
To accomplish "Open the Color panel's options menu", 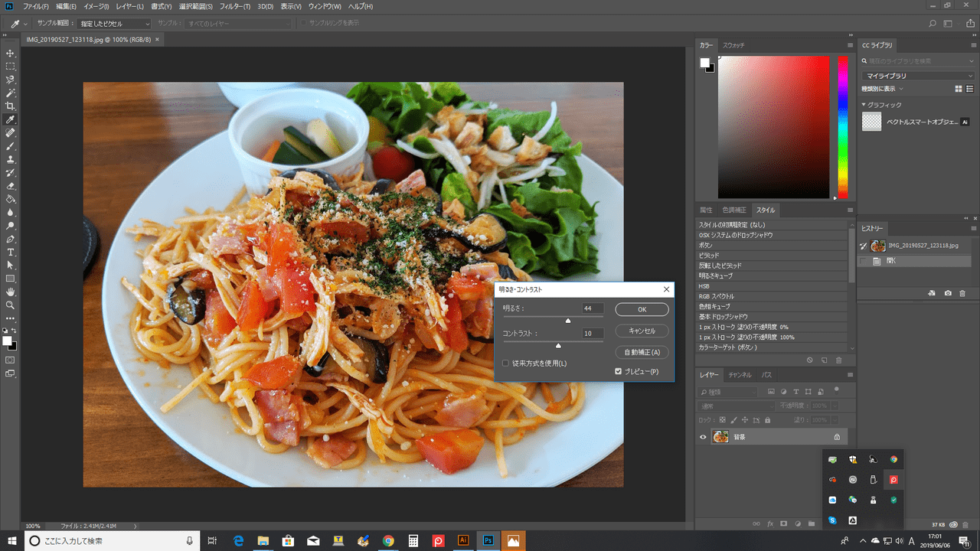I will pyautogui.click(x=850, y=45).
